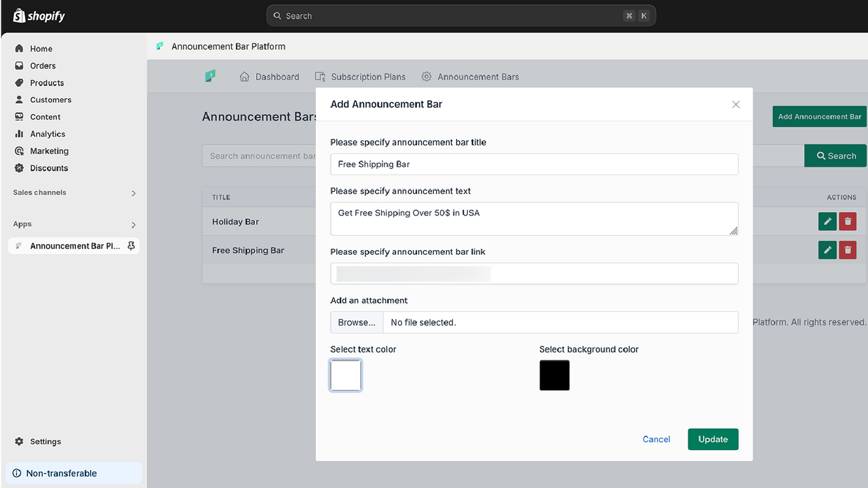Click the Announcement Bar Platform header icon
The height and width of the screenshot is (488, 868).
[x=160, y=46]
